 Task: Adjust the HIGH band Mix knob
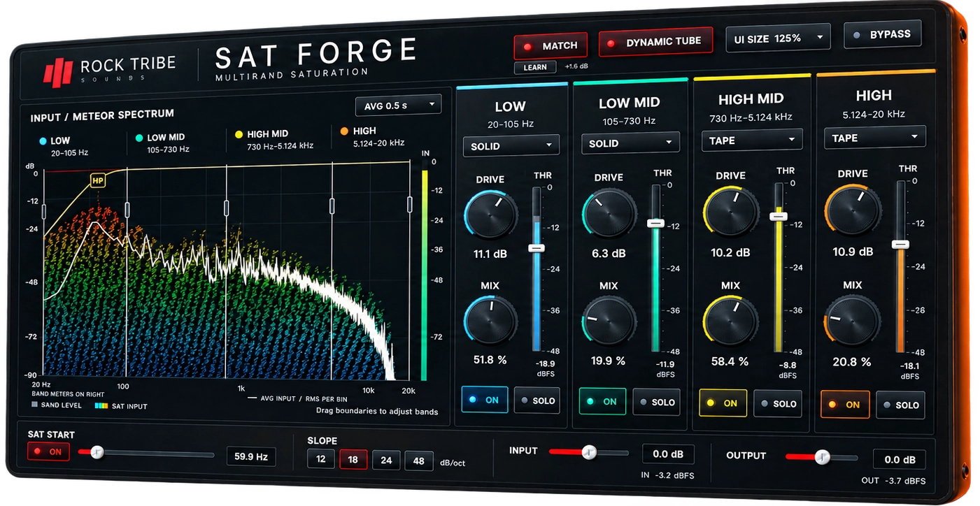pyautogui.click(x=853, y=323)
